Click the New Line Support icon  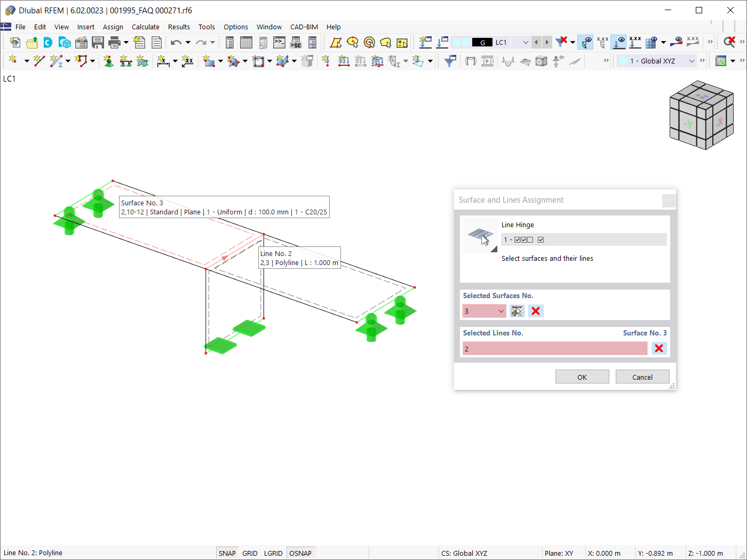point(126,61)
